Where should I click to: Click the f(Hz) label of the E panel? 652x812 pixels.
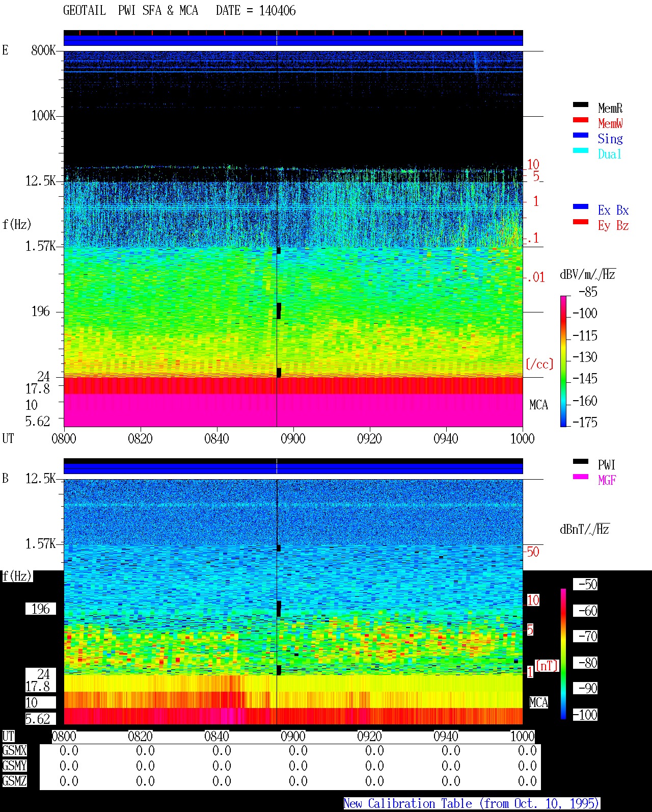coord(17,224)
